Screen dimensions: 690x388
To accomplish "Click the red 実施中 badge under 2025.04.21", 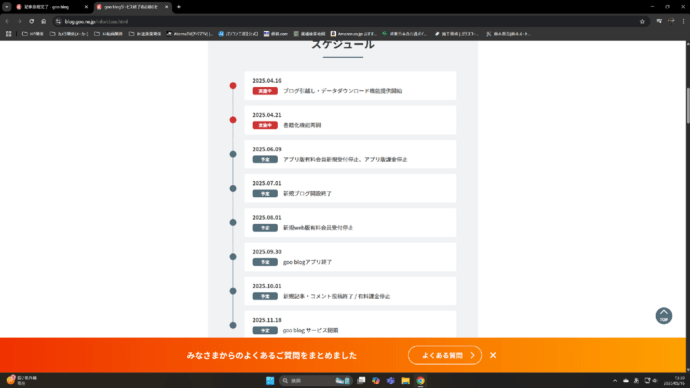I will coord(265,125).
